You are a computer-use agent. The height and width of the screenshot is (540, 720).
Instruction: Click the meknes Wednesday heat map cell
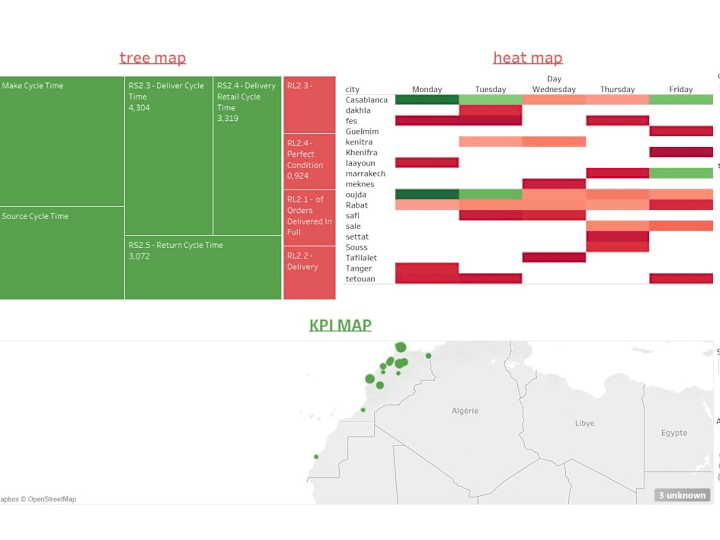coord(554,184)
